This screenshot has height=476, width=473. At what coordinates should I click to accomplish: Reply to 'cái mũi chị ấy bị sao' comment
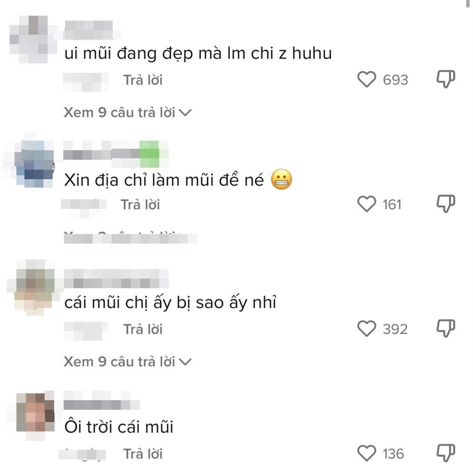pyautogui.click(x=143, y=329)
